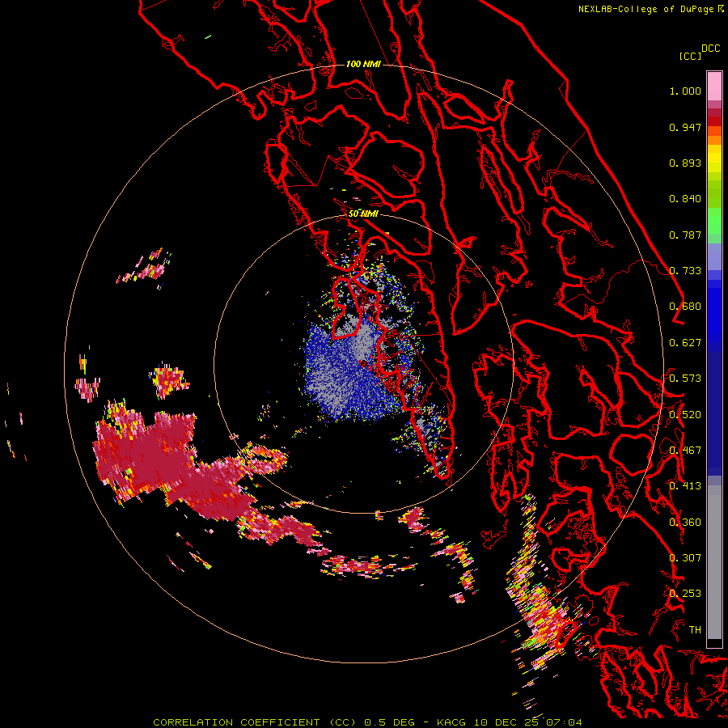Click the 0.733 color scale label
The width and height of the screenshot is (728, 728).
[685, 271]
